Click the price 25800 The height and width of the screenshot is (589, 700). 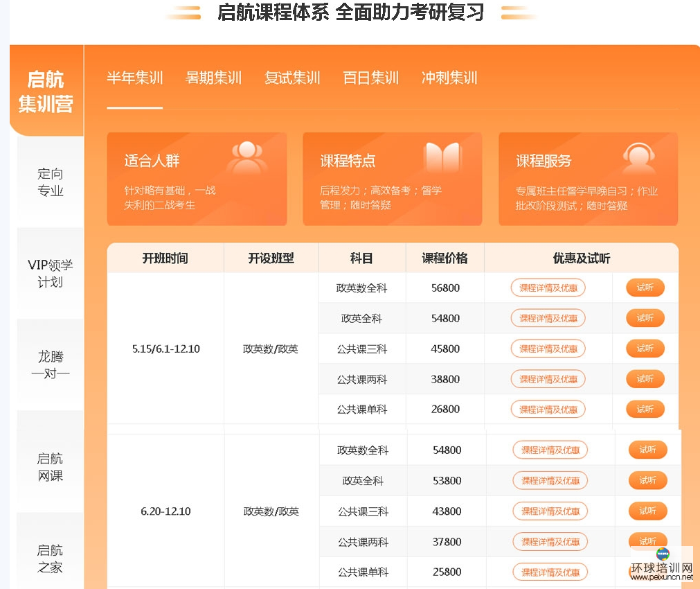(447, 572)
